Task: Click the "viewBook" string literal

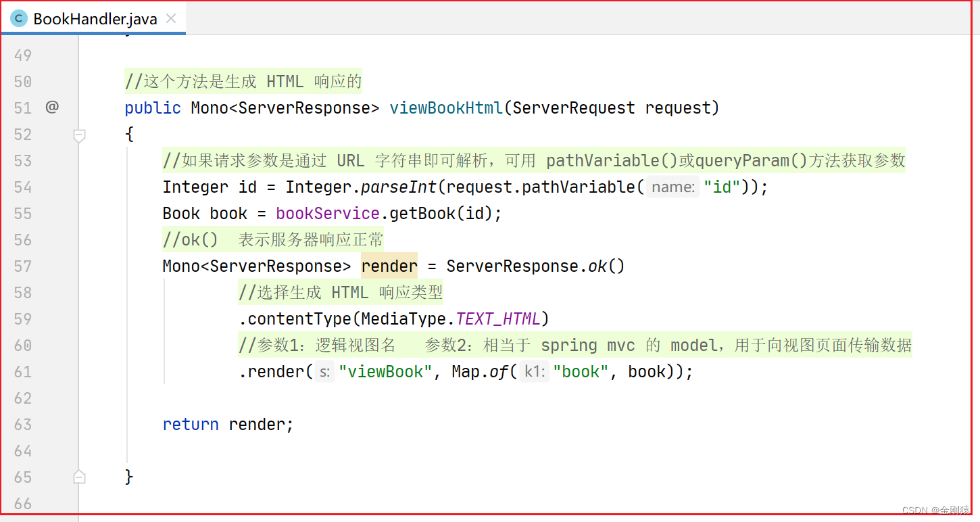Action: coord(385,372)
